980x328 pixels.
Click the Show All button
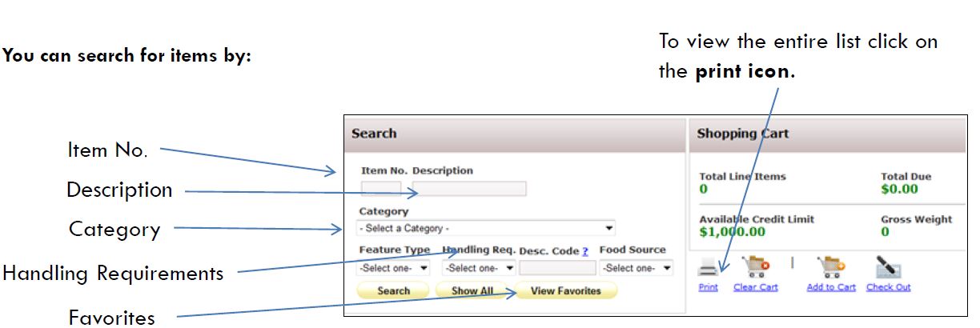pos(472,291)
